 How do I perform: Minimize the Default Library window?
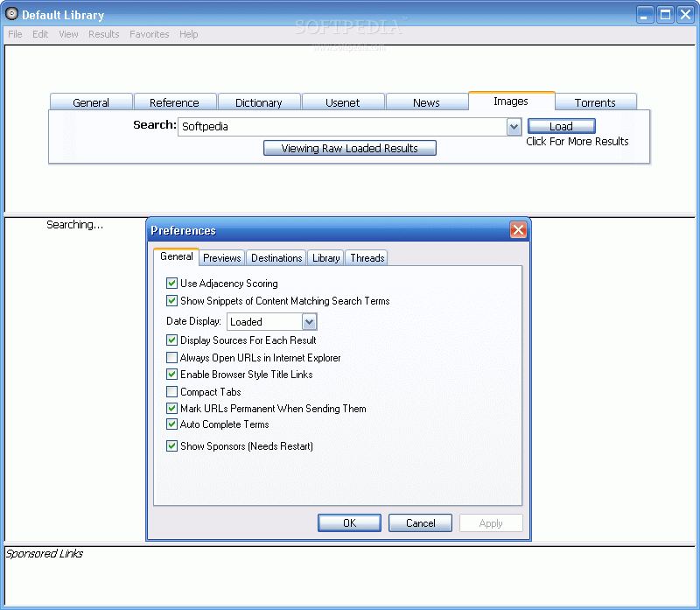[645, 15]
